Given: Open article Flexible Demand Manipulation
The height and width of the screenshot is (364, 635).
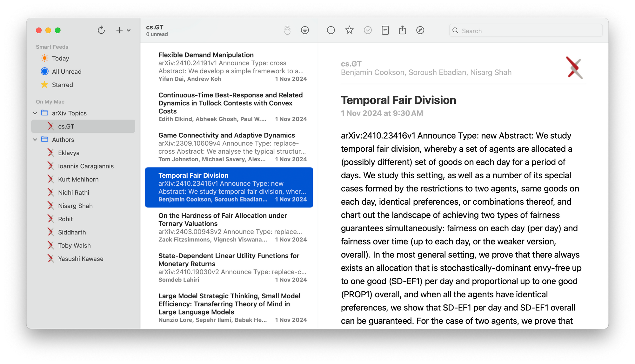Looking at the screenshot, I should 229,67.
